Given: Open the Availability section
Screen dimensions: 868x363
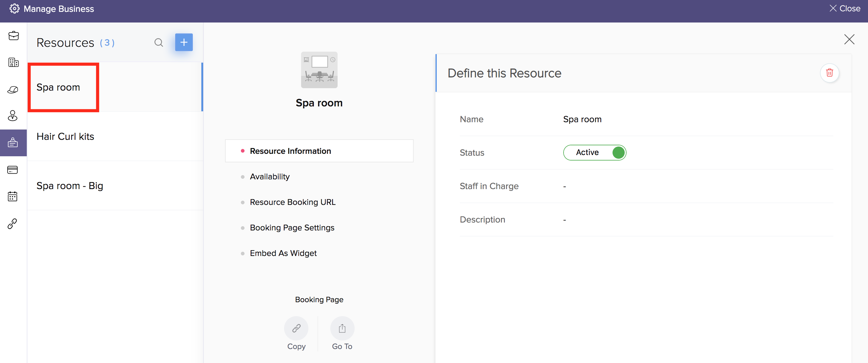Looking at the screenshot, I should [x=269, y=177].
